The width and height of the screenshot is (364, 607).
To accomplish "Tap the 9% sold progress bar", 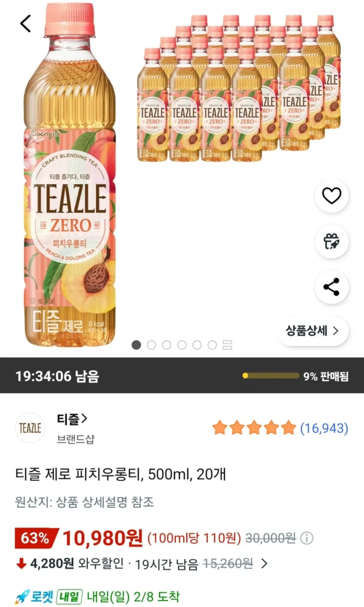I will 271,376.
